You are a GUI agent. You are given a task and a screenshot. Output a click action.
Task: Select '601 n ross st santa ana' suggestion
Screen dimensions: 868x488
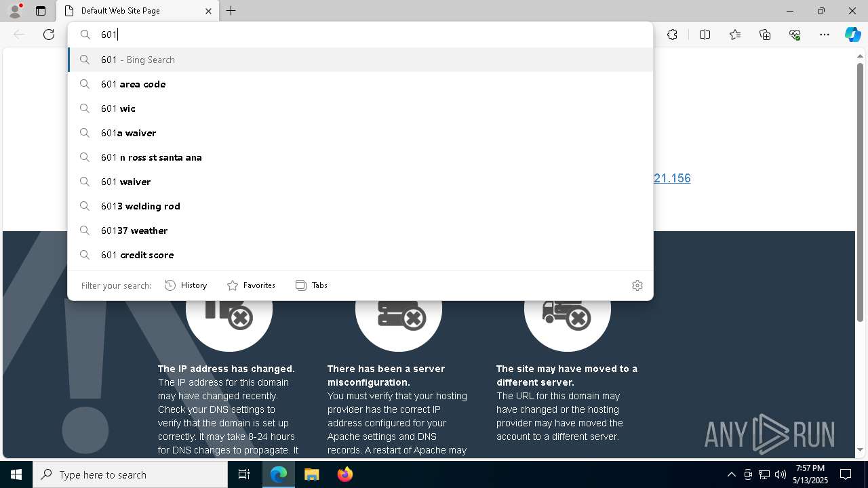click(x=360, y=157)
